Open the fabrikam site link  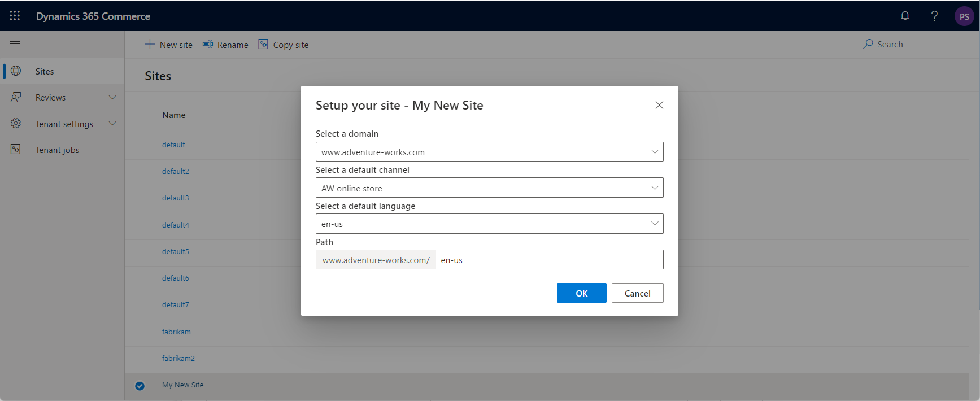click(176, 332)
